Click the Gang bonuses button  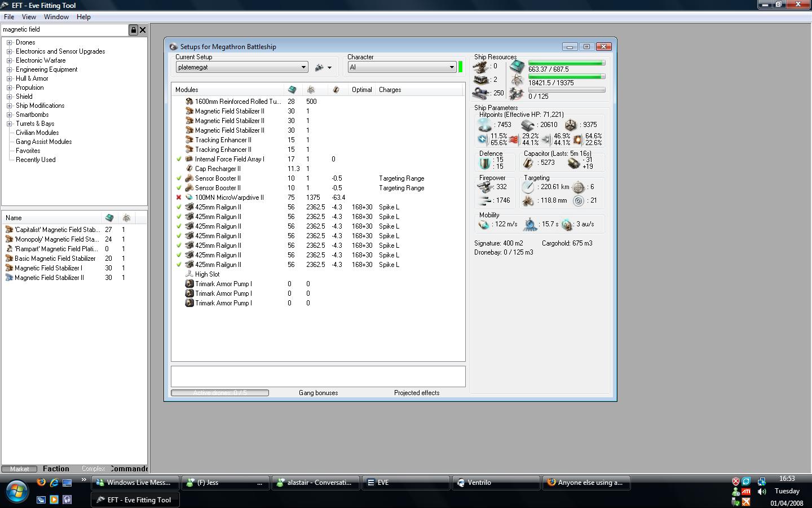click(319, 393)
